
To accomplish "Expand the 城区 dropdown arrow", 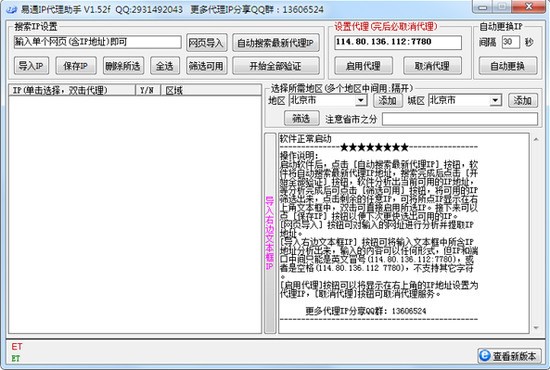I will (x=495, y=101).
